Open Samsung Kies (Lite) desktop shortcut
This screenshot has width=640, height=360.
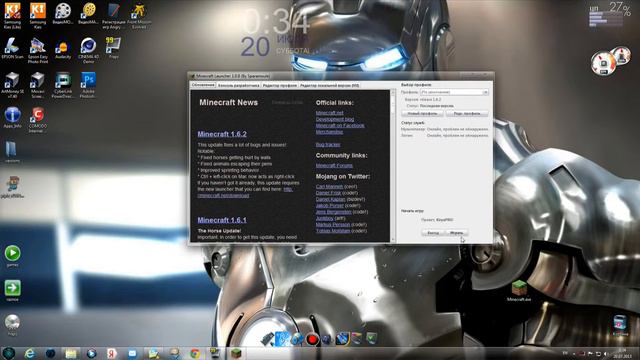[12, 16]
